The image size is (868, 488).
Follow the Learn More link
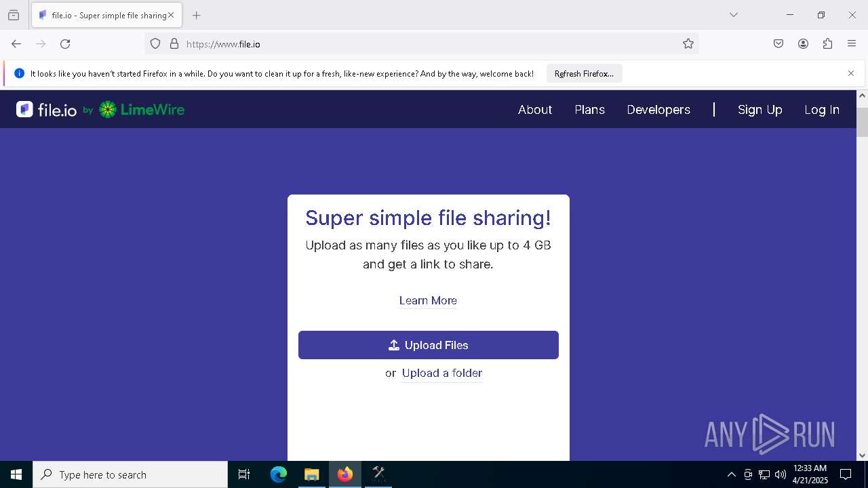tap(428, 300)
